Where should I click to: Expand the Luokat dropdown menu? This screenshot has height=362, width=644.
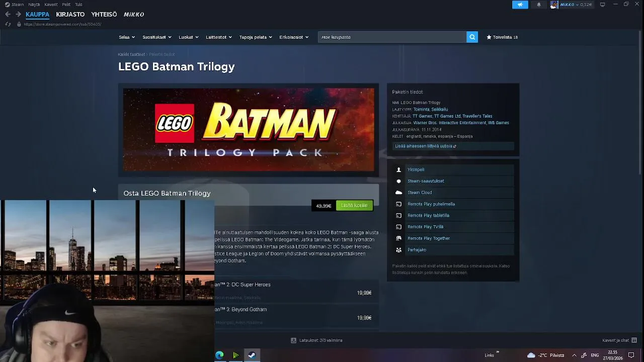click(x=189, y=37)
